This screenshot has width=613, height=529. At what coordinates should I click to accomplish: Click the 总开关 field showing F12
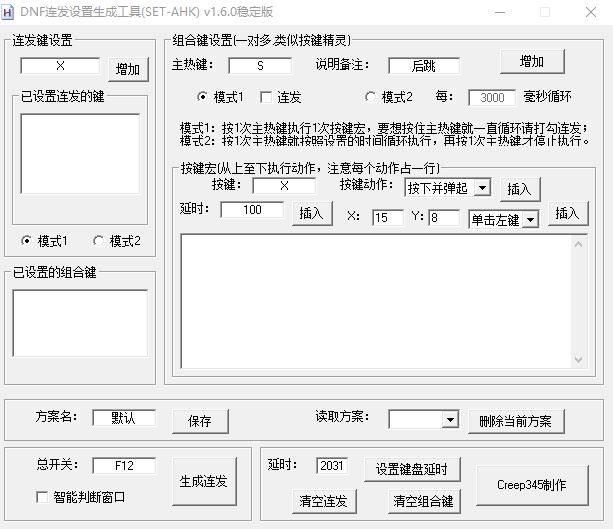124,466
